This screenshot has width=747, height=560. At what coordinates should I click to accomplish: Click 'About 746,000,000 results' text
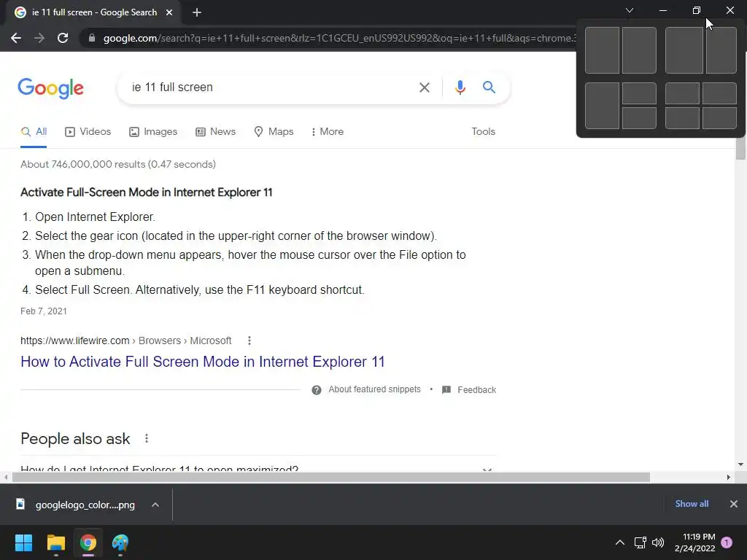coord(118,164)
